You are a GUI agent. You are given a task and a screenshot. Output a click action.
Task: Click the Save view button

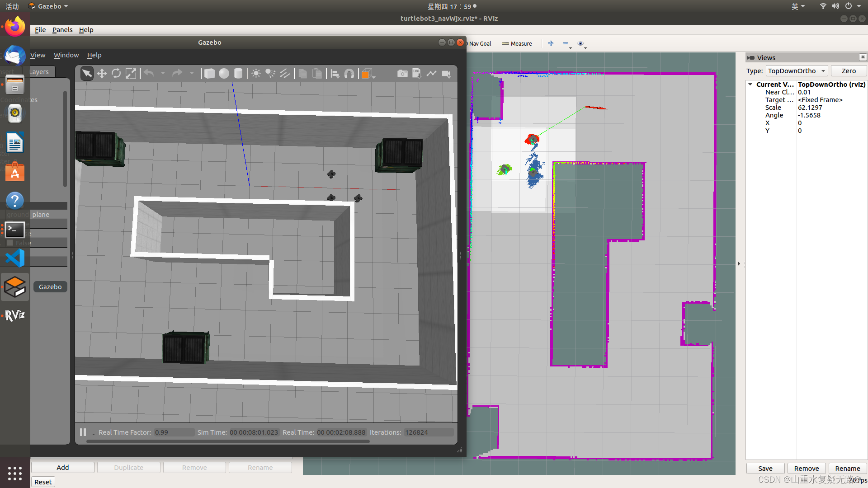(x=765, y=469)
